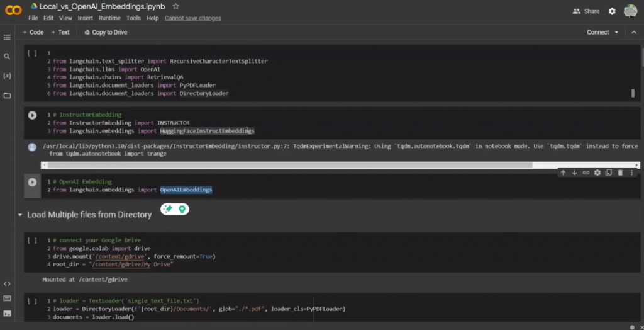Image resolution: width=644 pixels, height=330 pixels.
Task: Add a new Code cell
Action: 33,32
